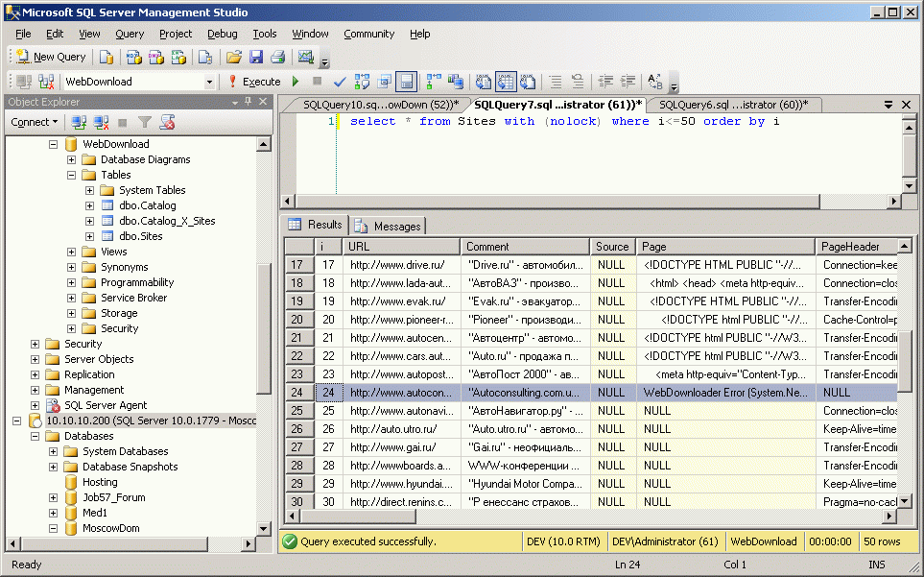Open the Activity Monitor
Screen dimensions: 924x577
[x=306, y=57]
